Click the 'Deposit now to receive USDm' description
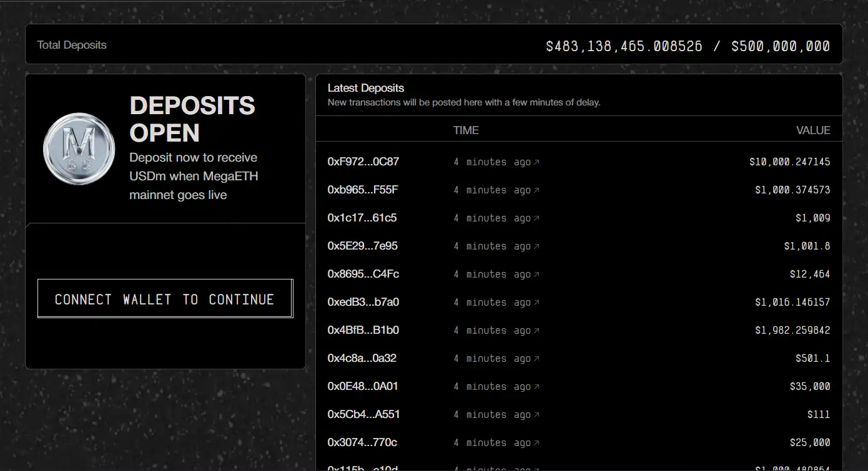 pos(194,176)
